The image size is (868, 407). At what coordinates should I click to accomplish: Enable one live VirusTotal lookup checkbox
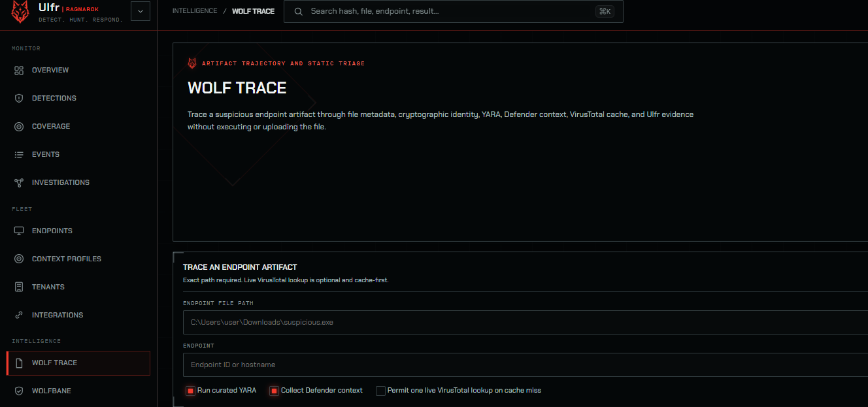click(x=380, y=391)
